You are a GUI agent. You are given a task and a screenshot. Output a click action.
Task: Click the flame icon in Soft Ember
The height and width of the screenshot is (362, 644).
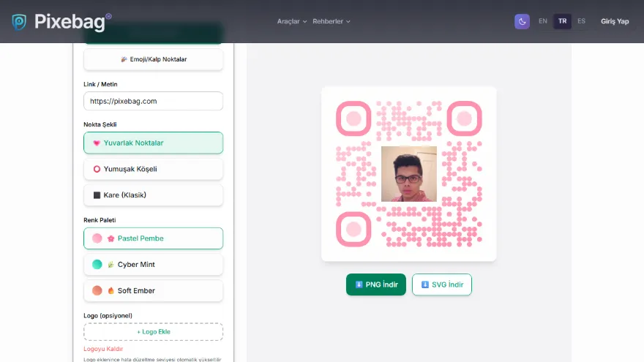point(111,290)
